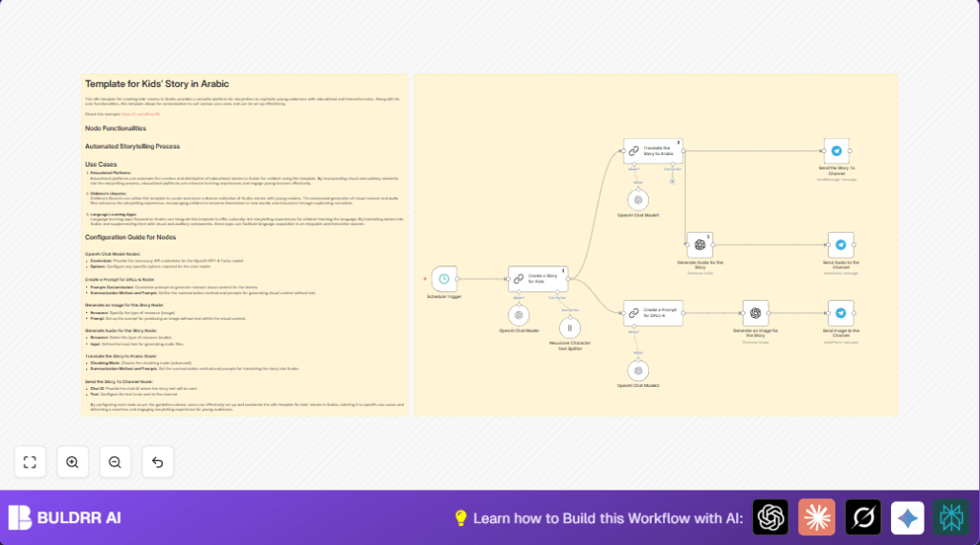Viewport: 980px width, 545px height.
Task: Zoom out of the workflow canvas
Action: pos(115,463)
